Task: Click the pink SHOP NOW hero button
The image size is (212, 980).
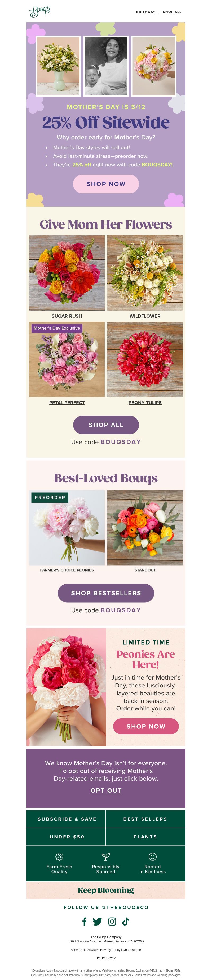Action: click(x=106, y=184)
